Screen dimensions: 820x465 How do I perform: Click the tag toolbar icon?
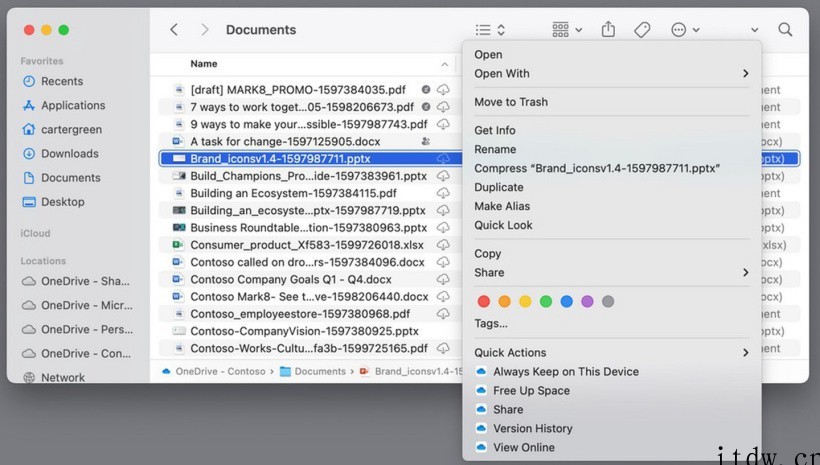pyautogui.click(x=642, y=30)
